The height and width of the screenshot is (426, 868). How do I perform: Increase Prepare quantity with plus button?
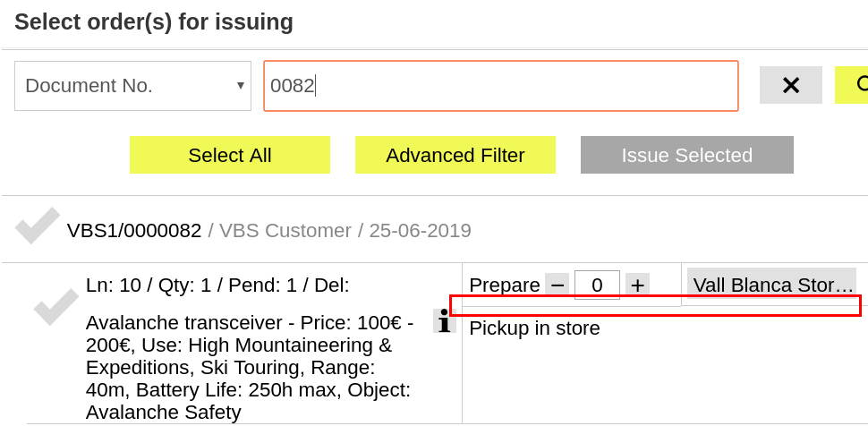coord(637,285)
